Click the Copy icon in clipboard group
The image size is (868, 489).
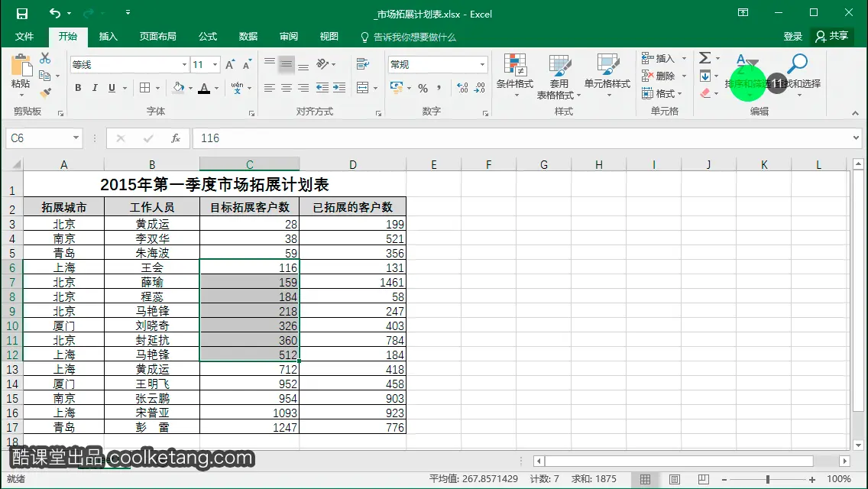(45, 76)
